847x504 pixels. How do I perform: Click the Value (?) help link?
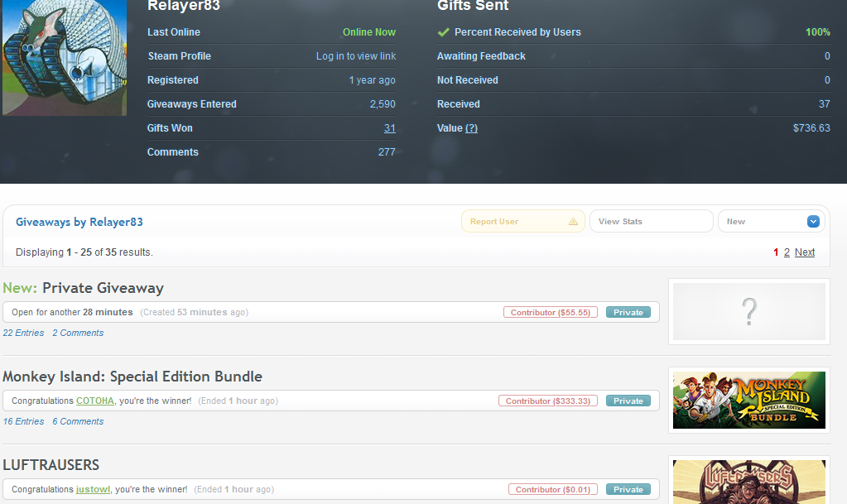click(471, 128)
